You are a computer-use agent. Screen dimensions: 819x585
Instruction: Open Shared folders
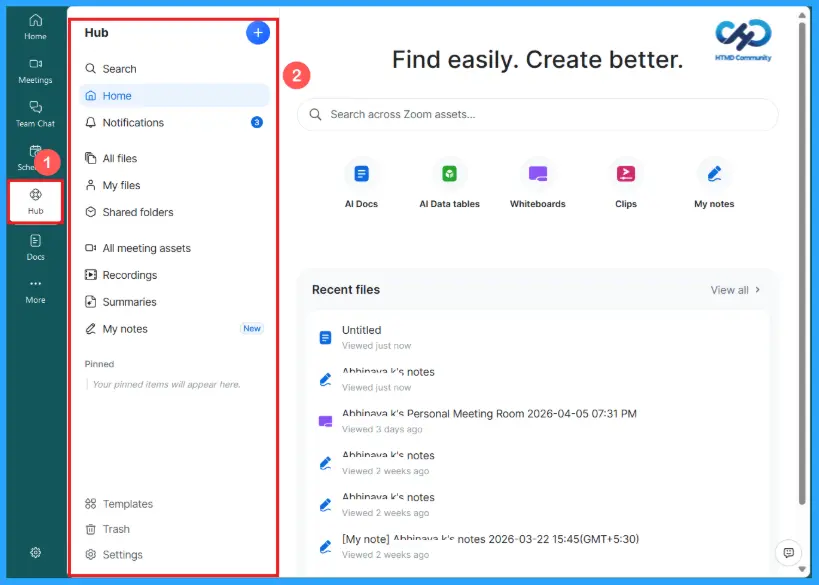(x=174, y=212)
